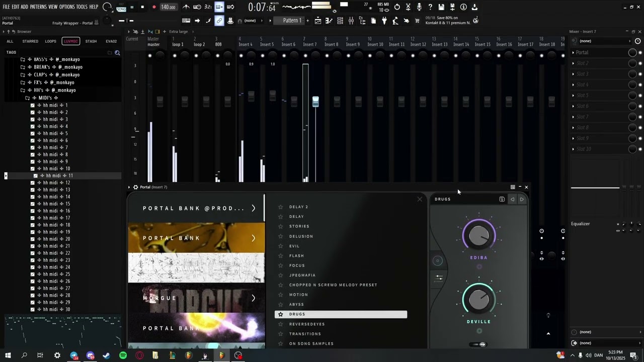Viewport: 644px width, 362px height.
Task: Open Extra large mixer layout dropdown
Action: tap(179, 32)
